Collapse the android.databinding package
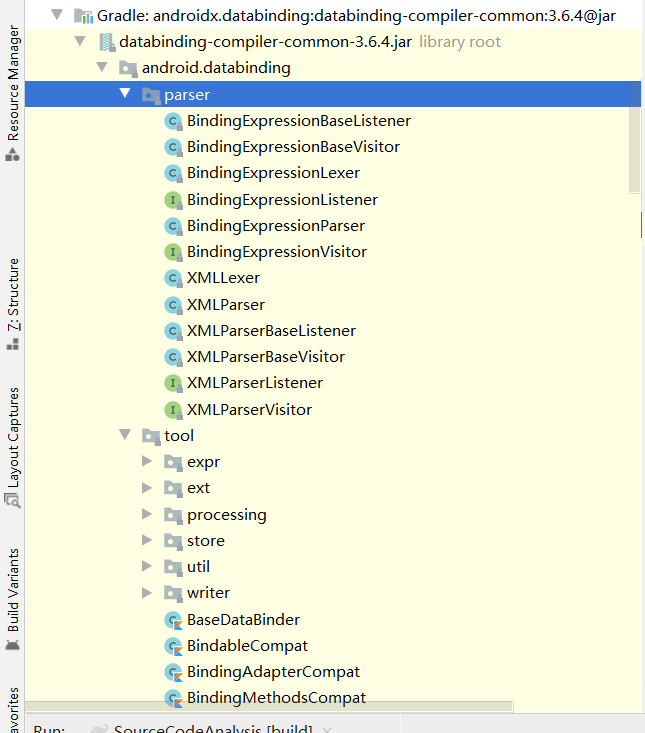The height and width of the screenshot is (733, 645). 102,67
